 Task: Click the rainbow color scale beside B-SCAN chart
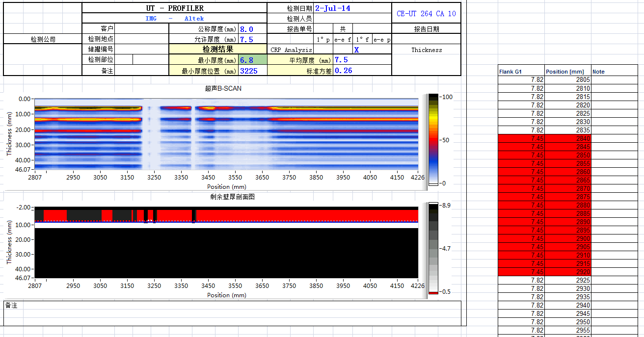point(433,140)
